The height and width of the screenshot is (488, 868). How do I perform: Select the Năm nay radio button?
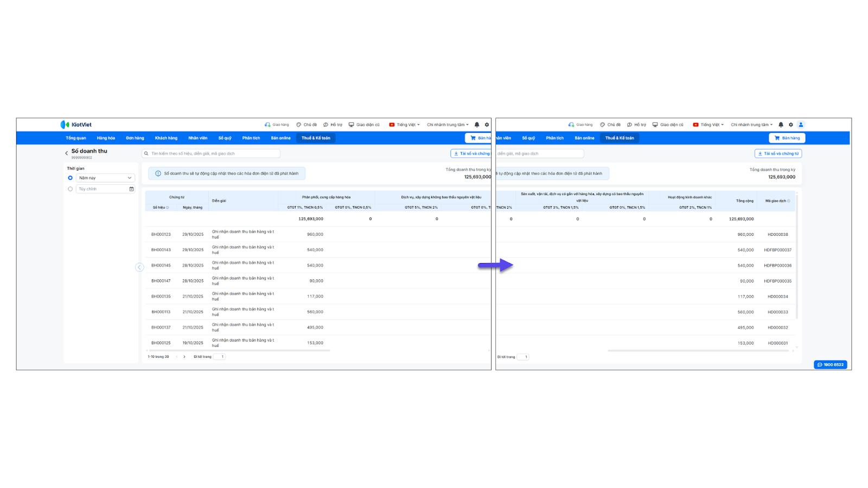click(x=70, y=178)
